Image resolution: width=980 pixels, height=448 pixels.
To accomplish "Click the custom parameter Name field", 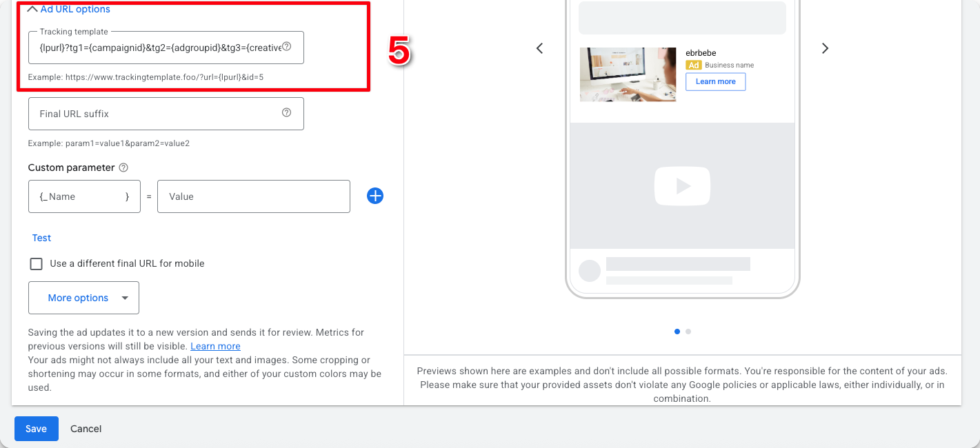I will tap(84, 196).
